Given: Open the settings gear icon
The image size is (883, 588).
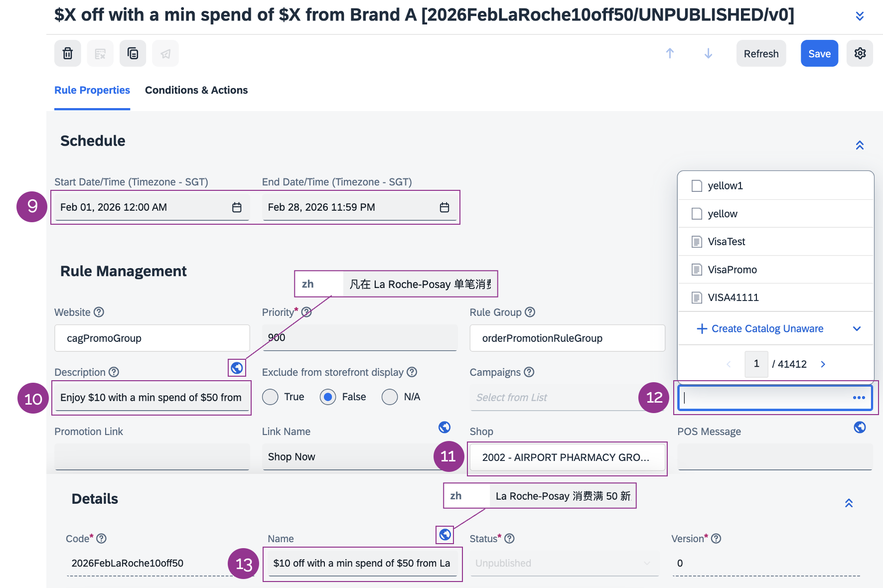Looking at the screenshot, I should 860,53.
